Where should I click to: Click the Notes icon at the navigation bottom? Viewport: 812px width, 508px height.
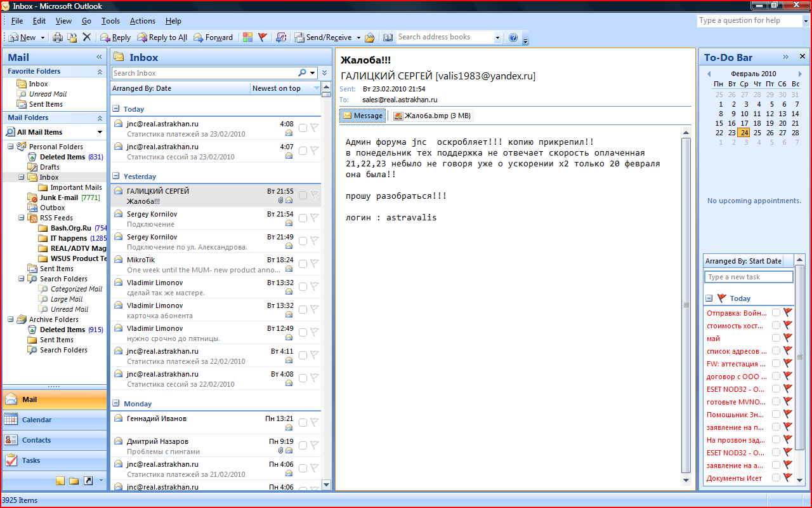coord(60,481)
